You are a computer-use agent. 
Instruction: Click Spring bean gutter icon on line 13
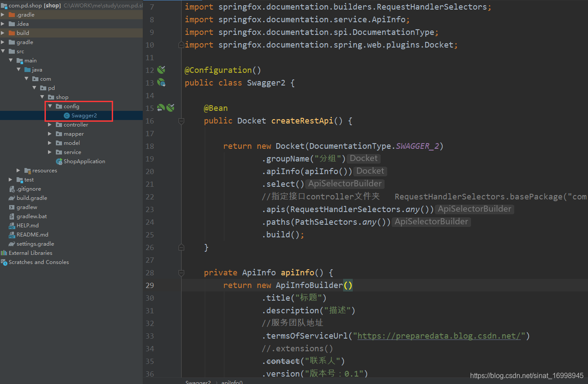click(161, 82)
